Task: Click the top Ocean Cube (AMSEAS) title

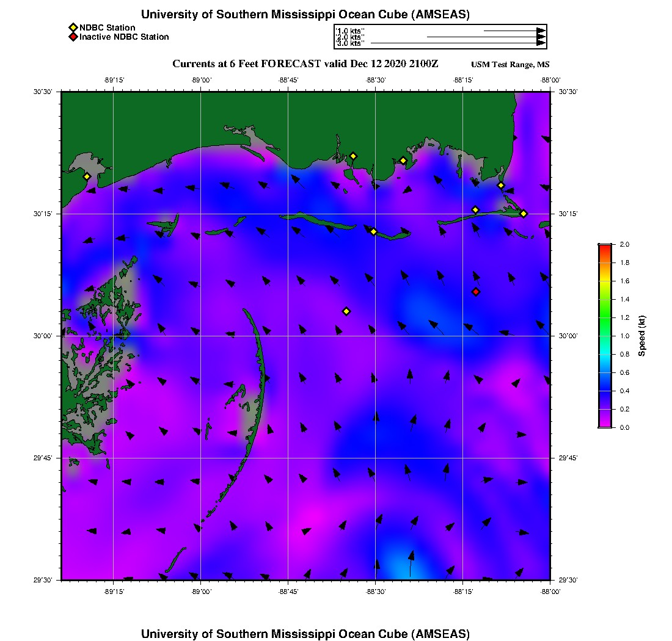Action: [x=305, y=15]
